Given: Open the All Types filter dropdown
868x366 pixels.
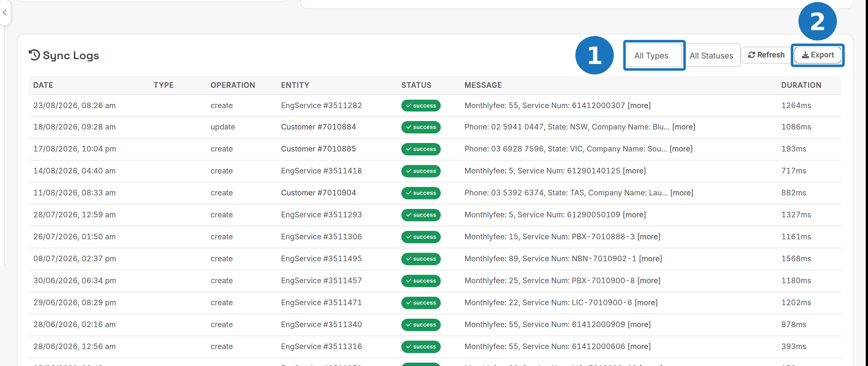Looking at the screenshot, I should point(654,55).
